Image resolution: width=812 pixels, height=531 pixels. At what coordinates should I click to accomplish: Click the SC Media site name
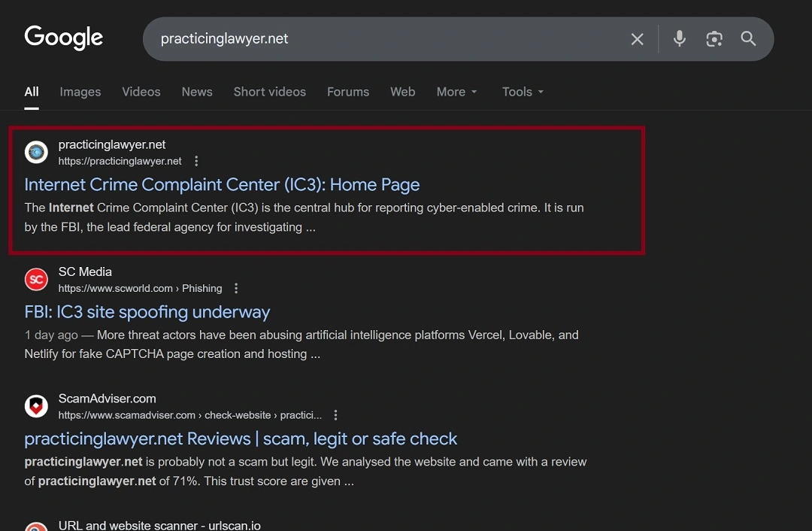pyautogui.click(x=85, y=272)
